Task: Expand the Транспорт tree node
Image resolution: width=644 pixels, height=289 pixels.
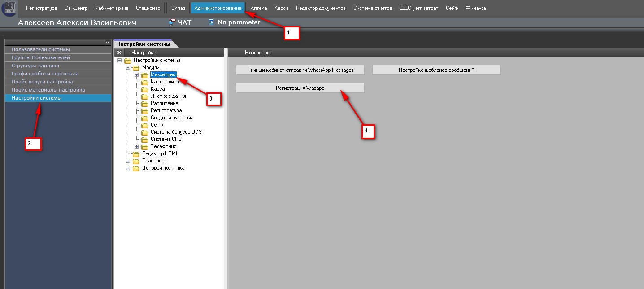Action: pyautogui.click(x=128, y=161)
